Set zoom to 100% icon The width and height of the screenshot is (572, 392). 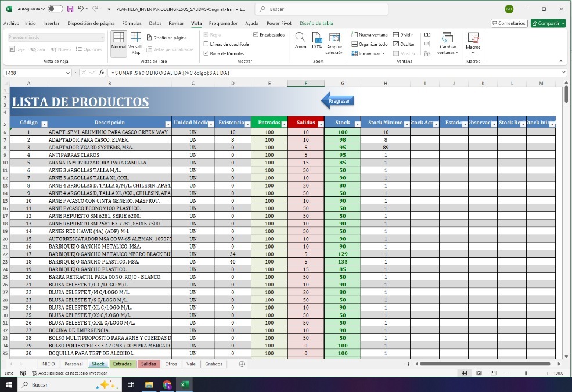(316, 40)
